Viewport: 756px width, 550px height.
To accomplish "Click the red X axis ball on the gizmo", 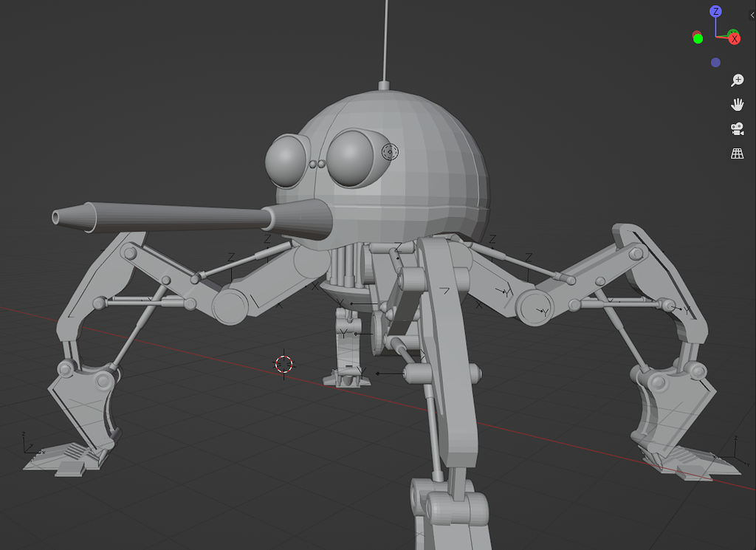I will click(735, 38).
